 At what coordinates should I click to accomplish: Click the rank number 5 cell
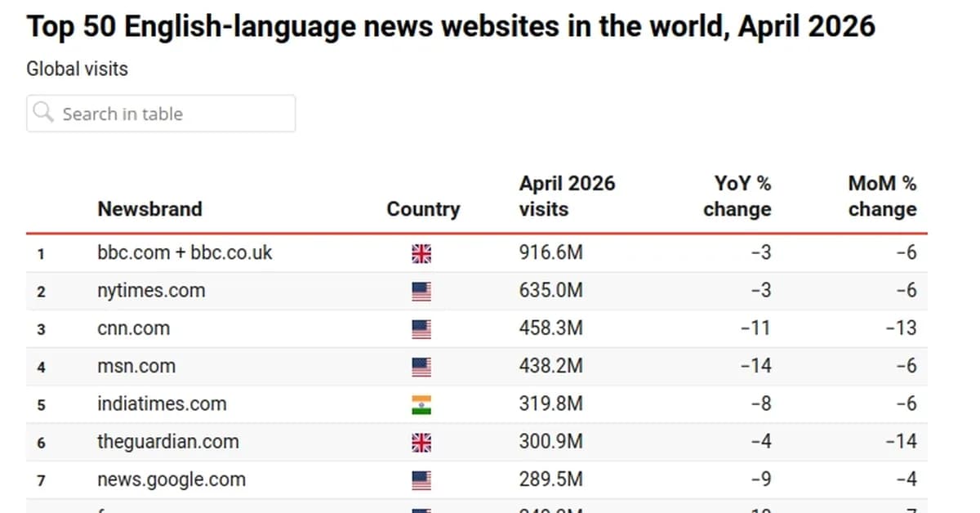(x=41, y=405)
